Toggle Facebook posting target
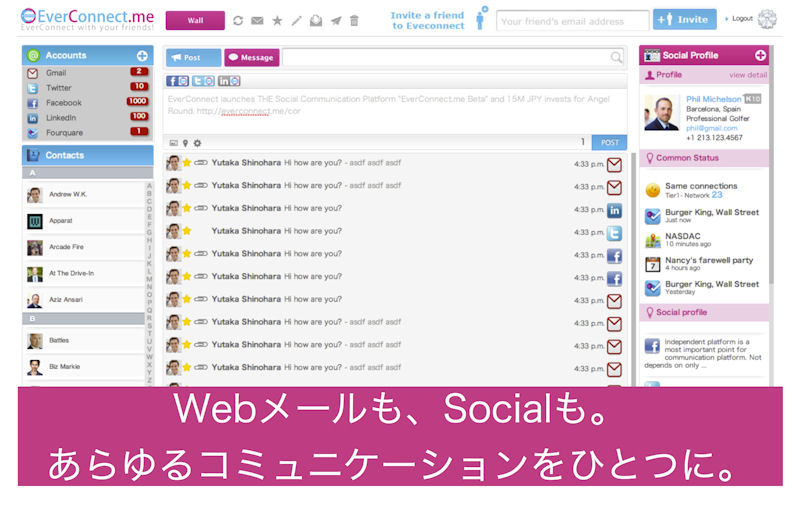800x522 pixels. (x=177, y=81)
